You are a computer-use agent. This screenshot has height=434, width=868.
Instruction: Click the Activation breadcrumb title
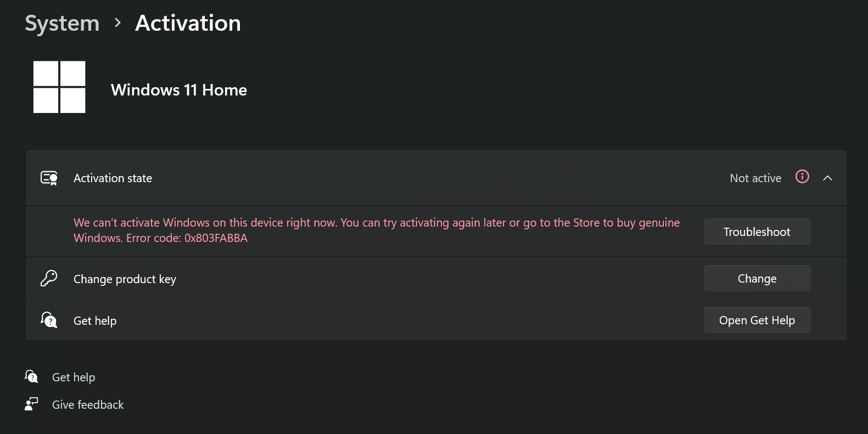(x=188, y=24)
